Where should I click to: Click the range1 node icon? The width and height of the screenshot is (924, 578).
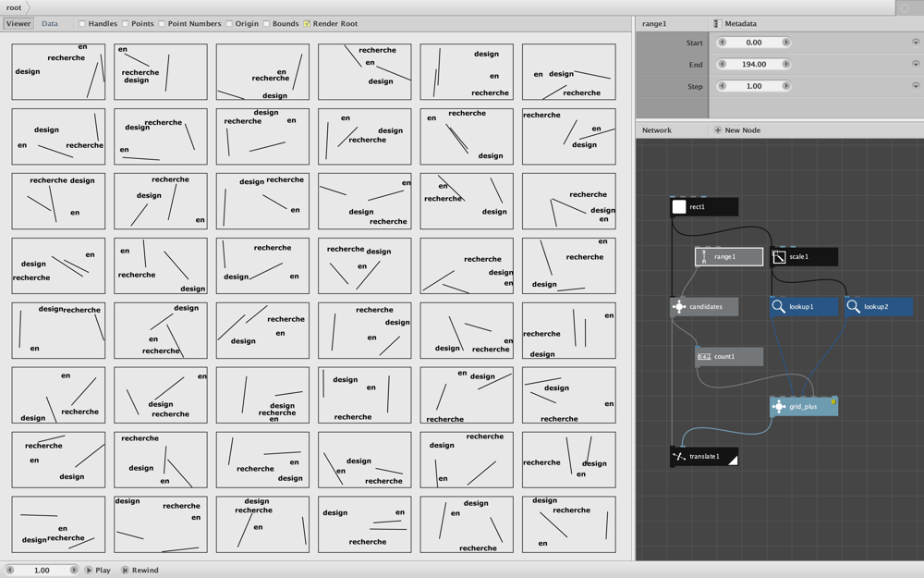703,256
